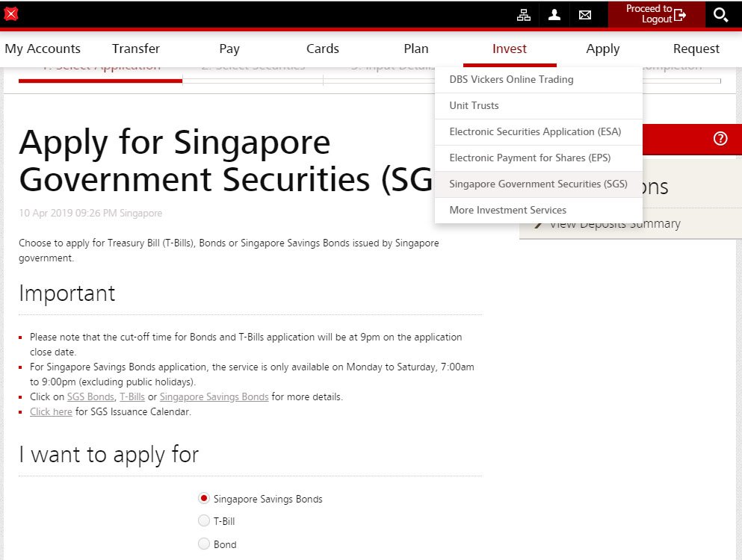Choose Singapore Government Securities (SGS) entry
742x560 pixels.
point(539,184)
